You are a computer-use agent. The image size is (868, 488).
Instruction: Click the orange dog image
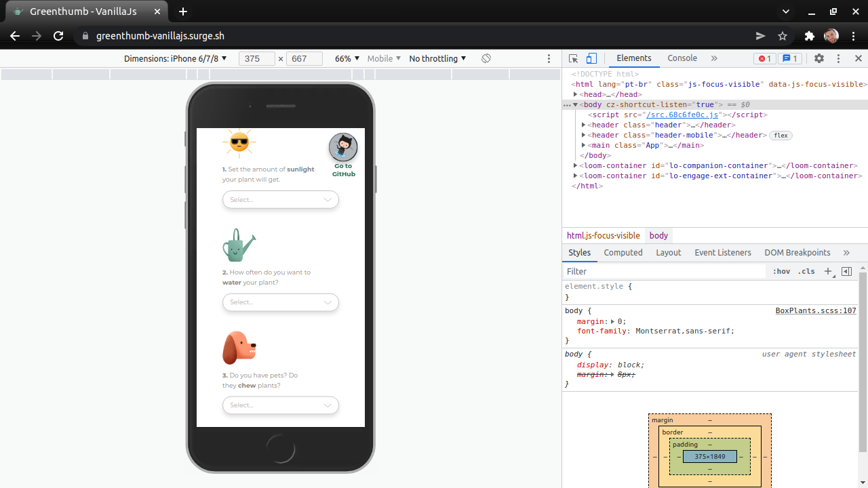[x=239, y=348]
